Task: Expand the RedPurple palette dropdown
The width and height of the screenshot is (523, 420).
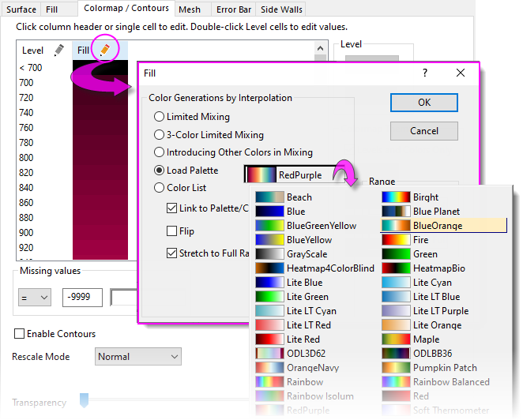Action: 295,174
